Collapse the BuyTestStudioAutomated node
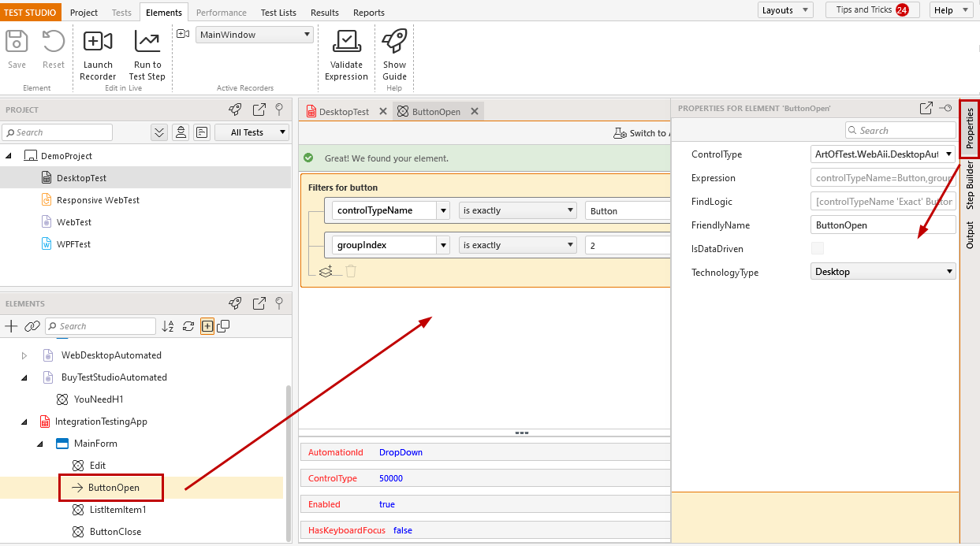The width and height of the screenshot is (980, 546). 24,377
